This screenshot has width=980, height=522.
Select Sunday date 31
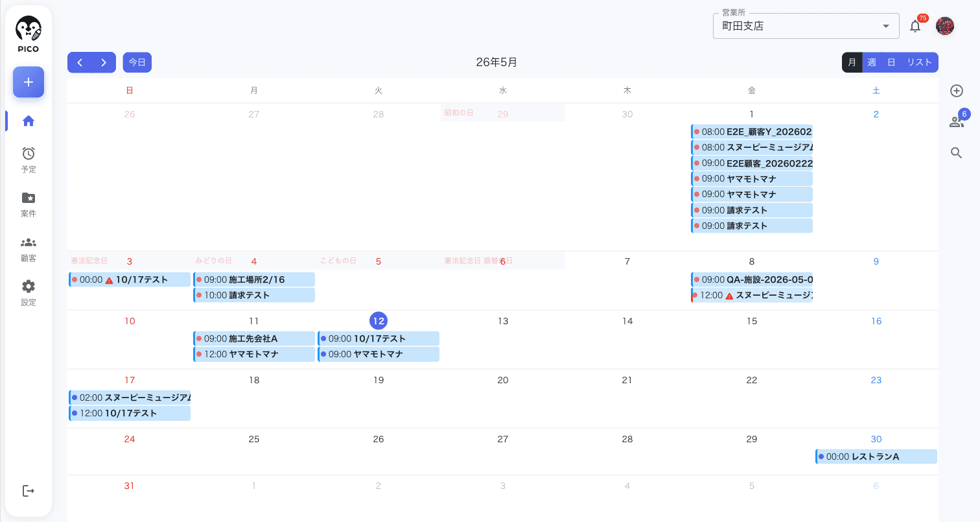(130, 486)
